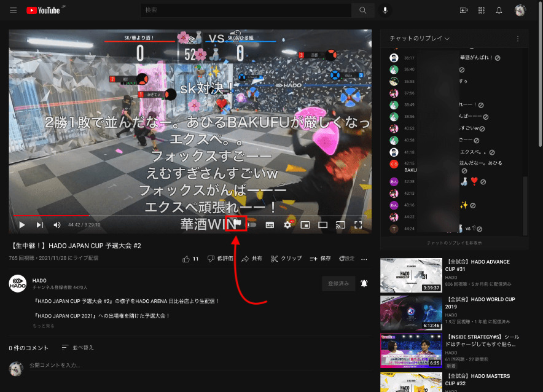Jump to chat timestamp 38:49
Image resolution: width=543 pixels, height=392 pixels.
point(409,105)
